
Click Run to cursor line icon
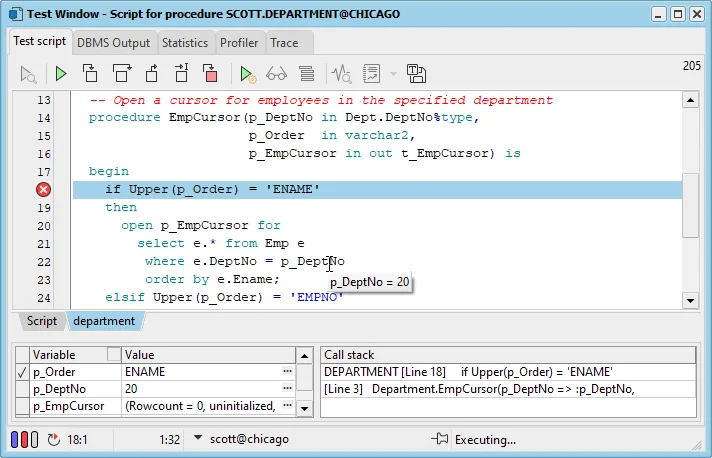click(182, 74)
